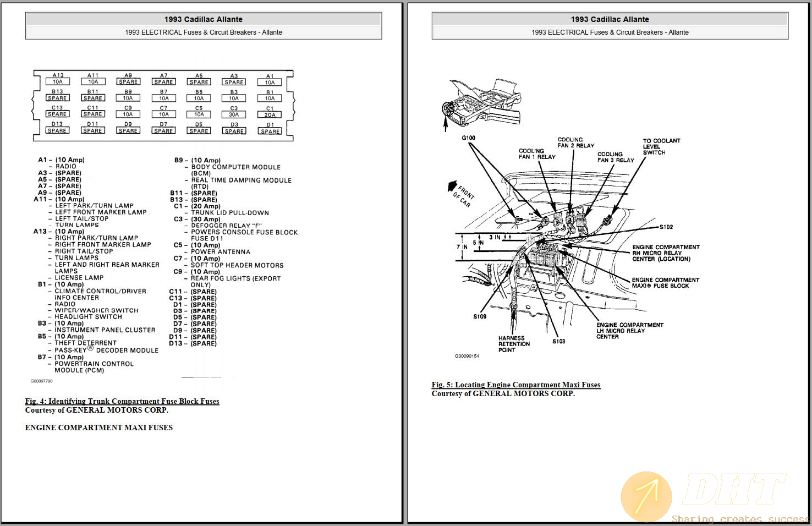
Task: Click the figure code 'G00090154'
Action: pos(467,356)
